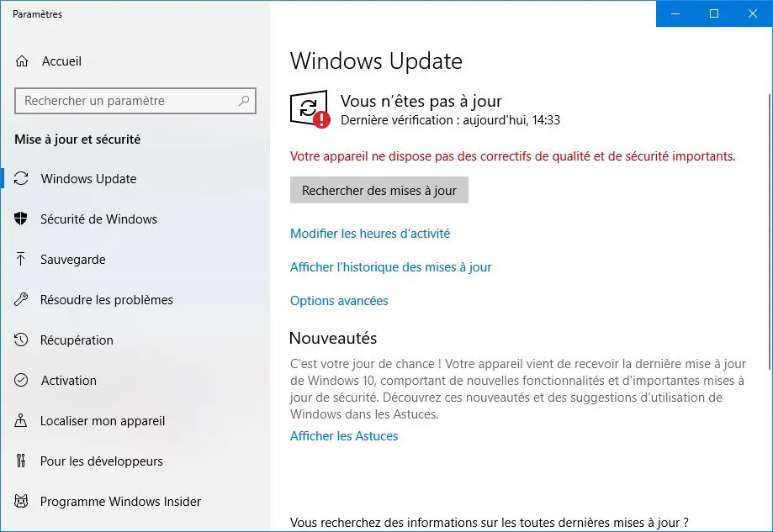Open Modifier les heures d'activité link
The image size is (773, 532).
pyautogui.click(x=370, y=234)
